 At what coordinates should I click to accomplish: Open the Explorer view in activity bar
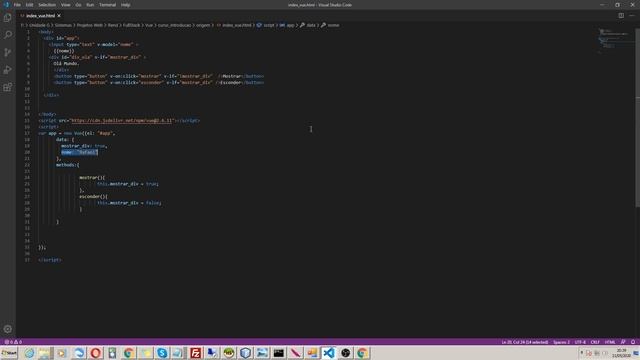click(x=8, y=18)
